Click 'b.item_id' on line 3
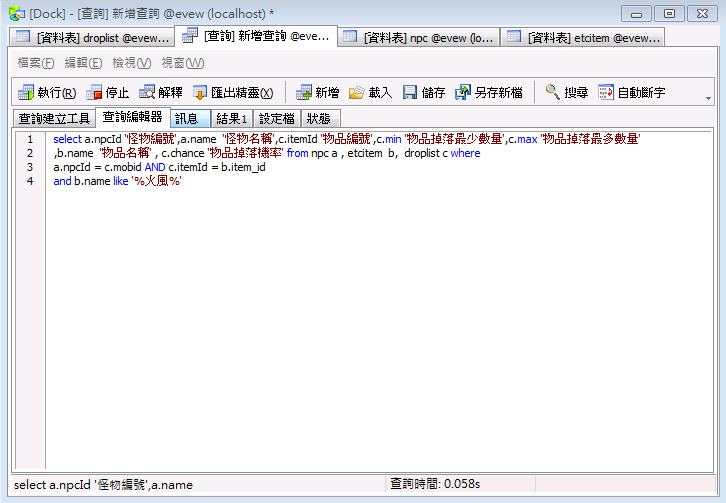This screenshot has height=503, width=726. 243,167
